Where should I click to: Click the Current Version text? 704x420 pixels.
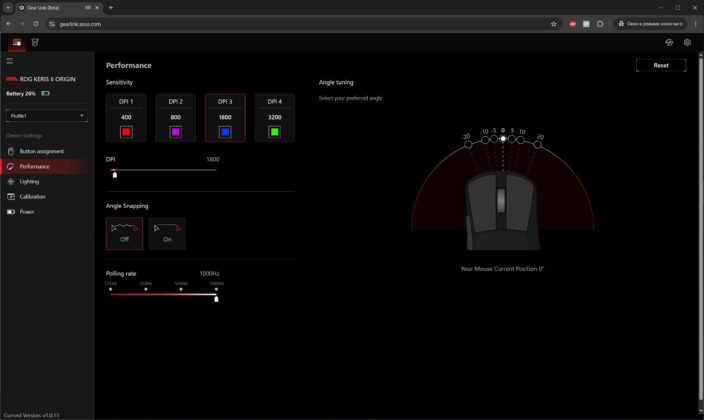tap(31, 416)
